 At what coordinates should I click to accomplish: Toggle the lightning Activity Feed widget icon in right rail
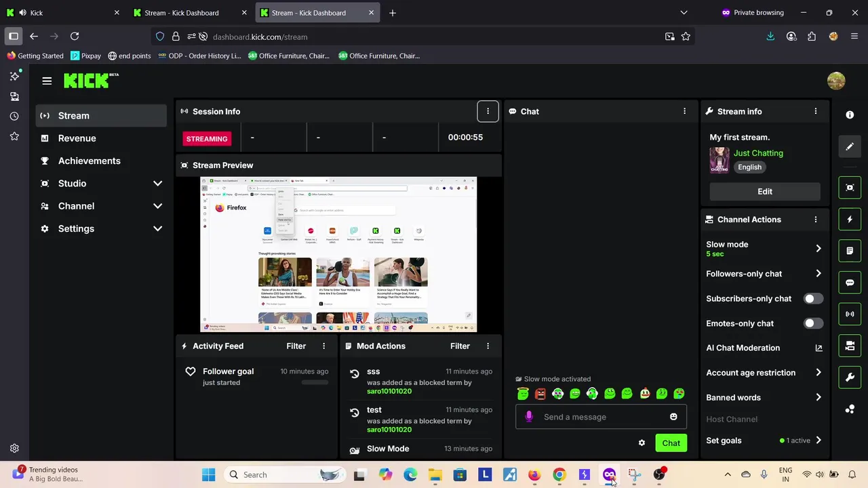(850, 219)
